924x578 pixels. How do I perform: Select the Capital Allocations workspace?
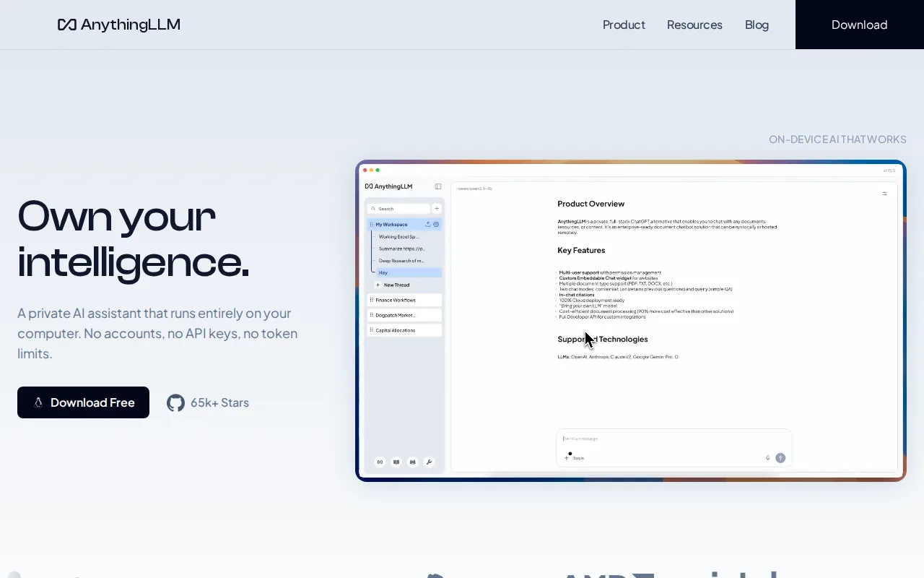[x=404, y=330]
